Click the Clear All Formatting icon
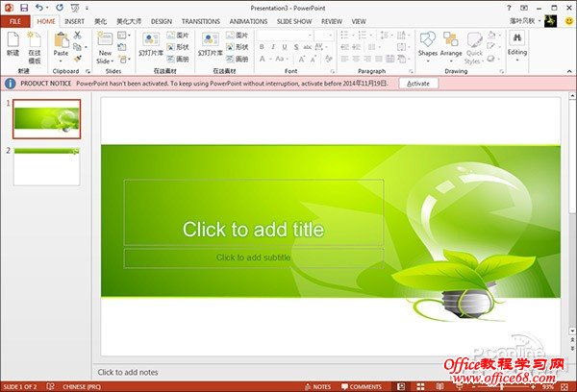This screenshot has width=577, height=392. [x=329, y=59]
